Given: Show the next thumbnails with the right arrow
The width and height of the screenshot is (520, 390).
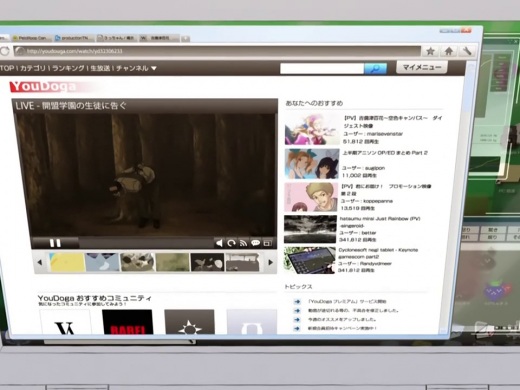Looking at the screenshot, I should pos(271,263).
